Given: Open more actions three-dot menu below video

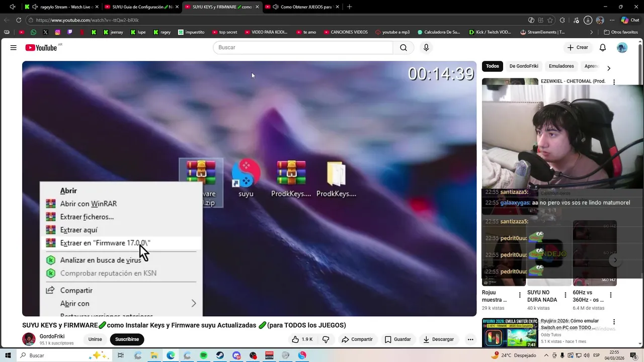Looking at the screenshot, I should [470, 339].
